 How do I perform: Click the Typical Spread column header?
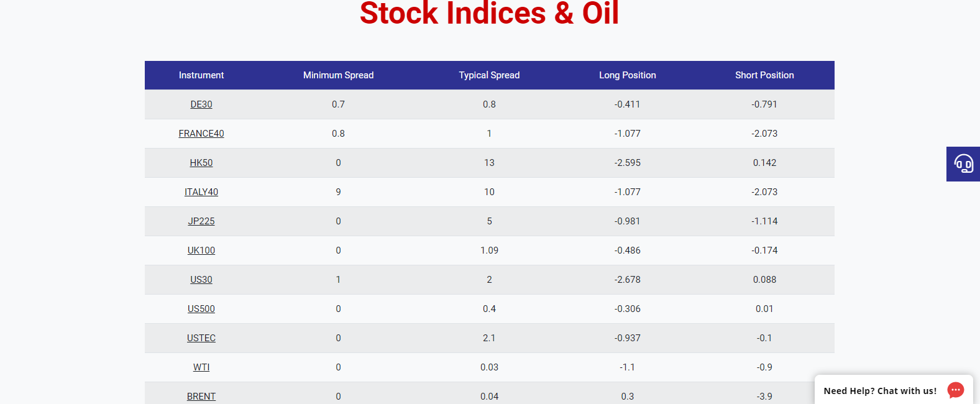click(489, 75)
